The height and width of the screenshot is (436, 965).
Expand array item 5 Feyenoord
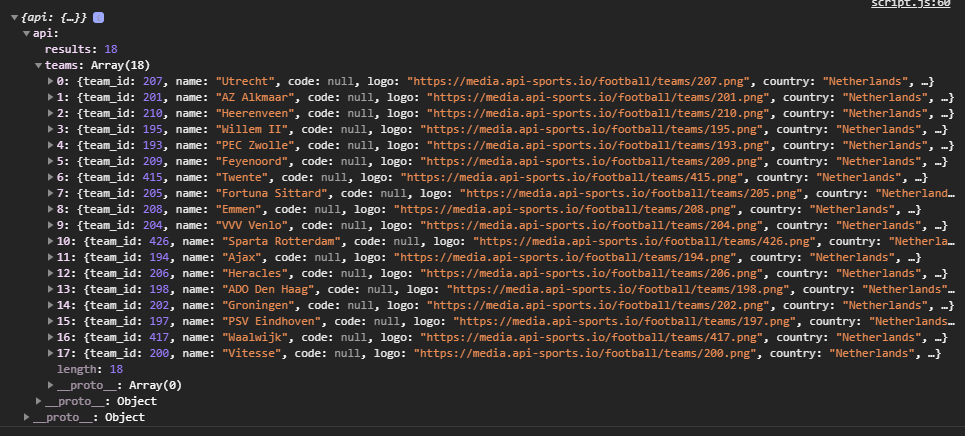coord(51,161)
